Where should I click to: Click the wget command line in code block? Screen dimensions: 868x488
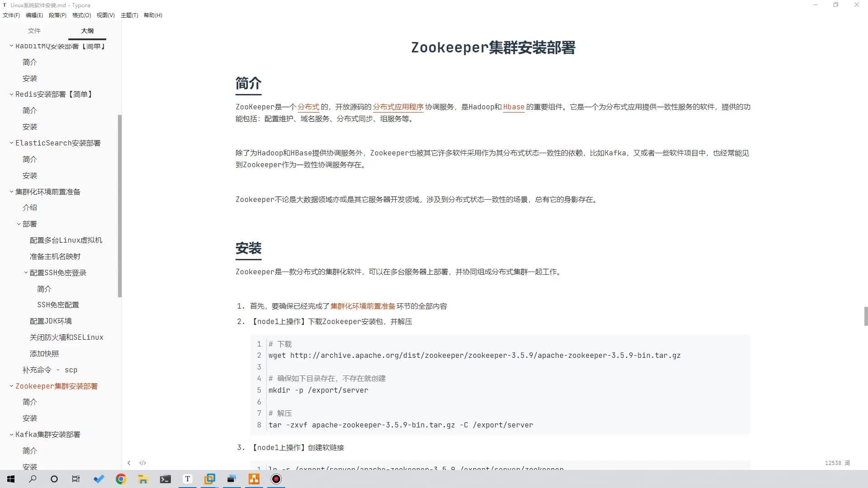pyautogui.click(x=474, y=356)
